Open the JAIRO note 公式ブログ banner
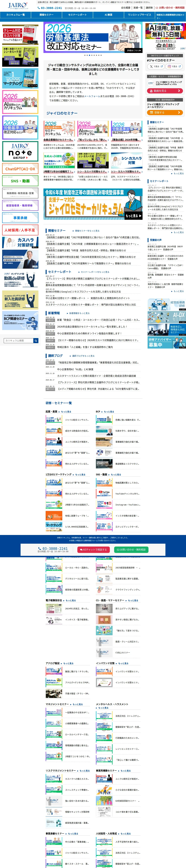 pos(20,151)
